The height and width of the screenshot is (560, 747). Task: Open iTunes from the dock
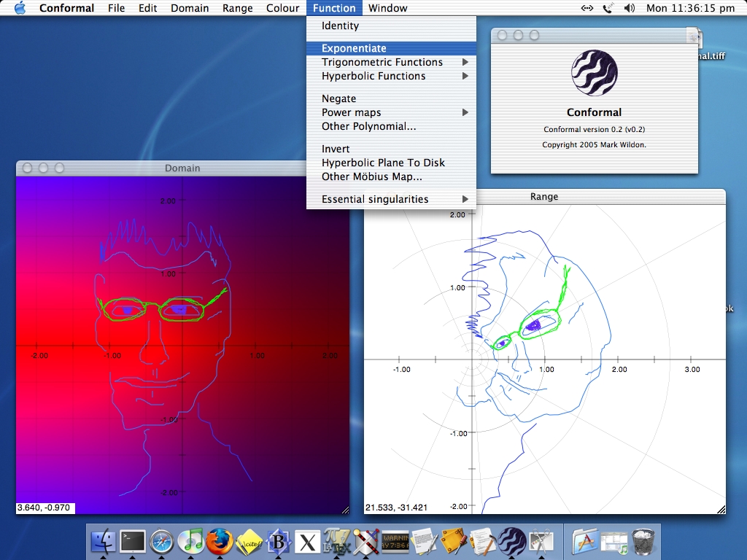[190, 541]
